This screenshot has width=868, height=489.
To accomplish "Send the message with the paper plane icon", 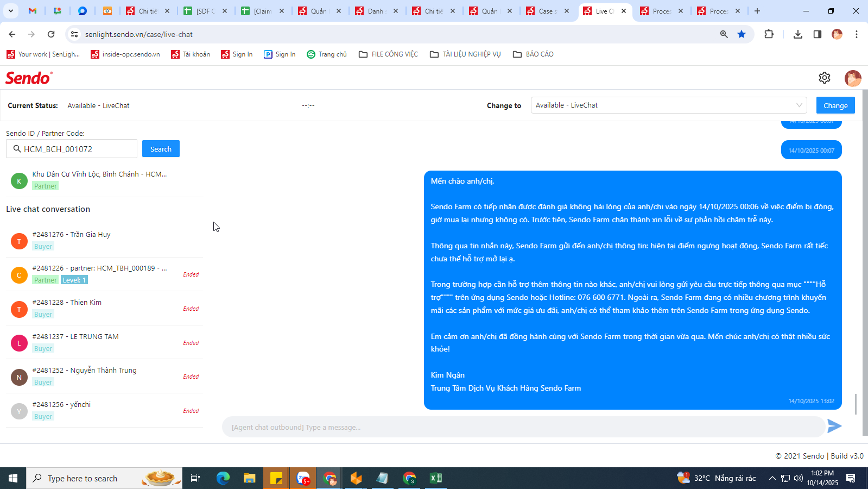I will pyautogui.click(x=834, y=427).
